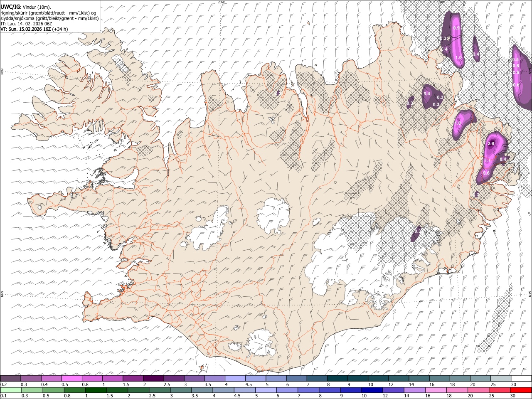Click the 'rigning/skúrir' legend description line
Image resolution: width=532 pixels, height=399 pixels.
(49, 13)
